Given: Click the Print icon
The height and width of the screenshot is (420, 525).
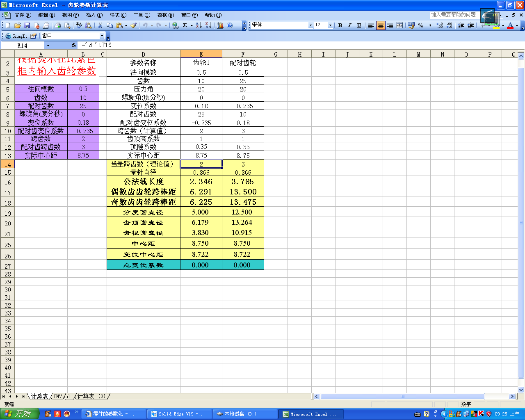Looking at the screenshot, I should point(57,25).
